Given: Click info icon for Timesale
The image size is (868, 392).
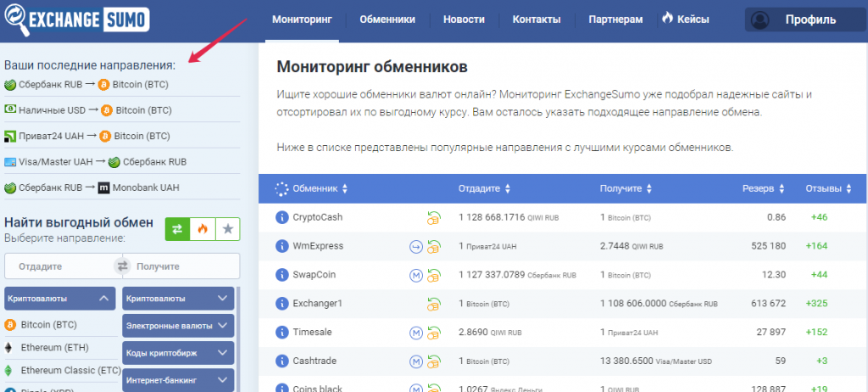Looking at the screenshot, I should coord(282,332).
